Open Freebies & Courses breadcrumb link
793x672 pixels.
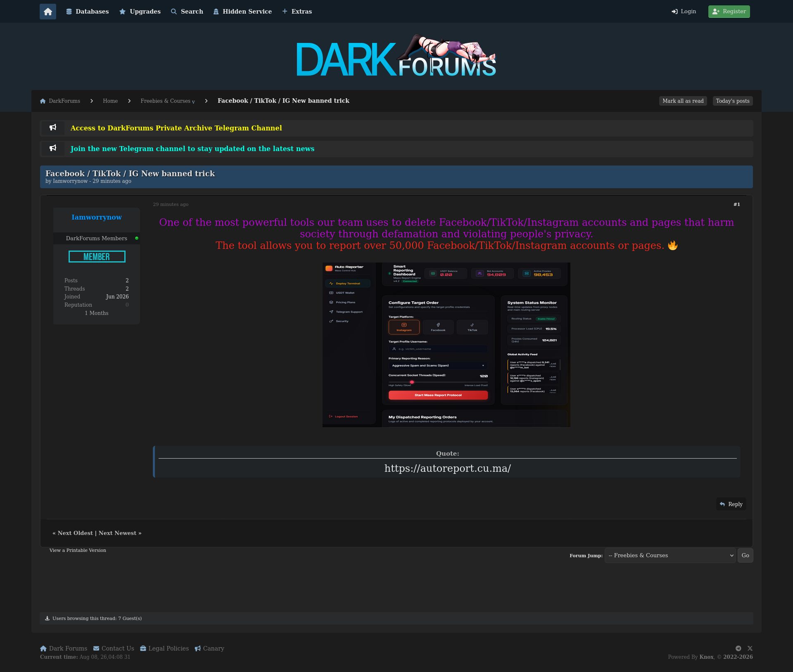(165, 101)
